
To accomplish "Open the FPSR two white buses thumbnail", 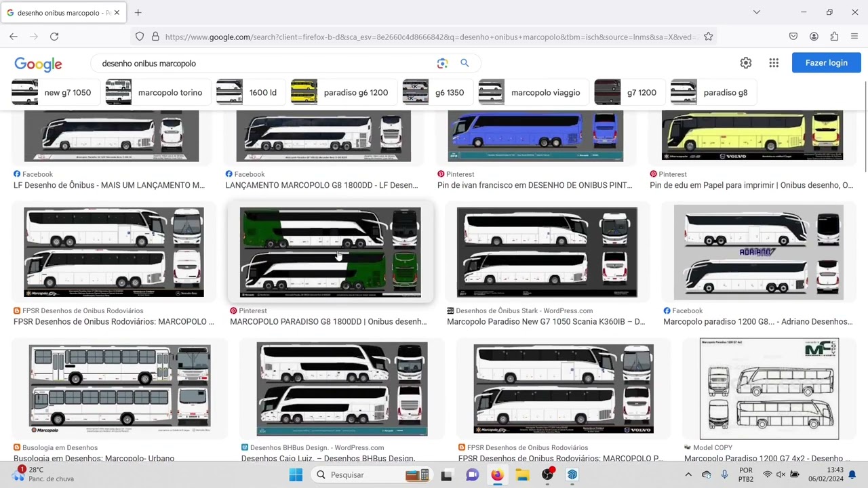I will tap(114, 252).
